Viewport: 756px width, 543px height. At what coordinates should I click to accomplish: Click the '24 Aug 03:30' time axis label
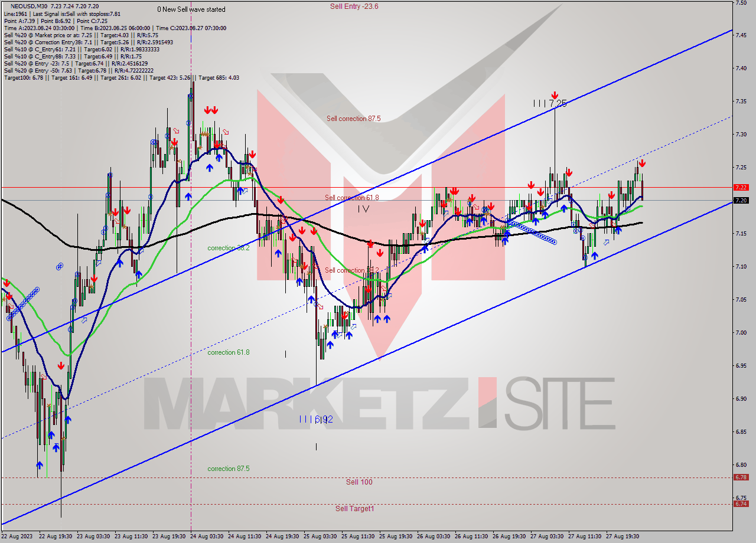pos(207,537)
